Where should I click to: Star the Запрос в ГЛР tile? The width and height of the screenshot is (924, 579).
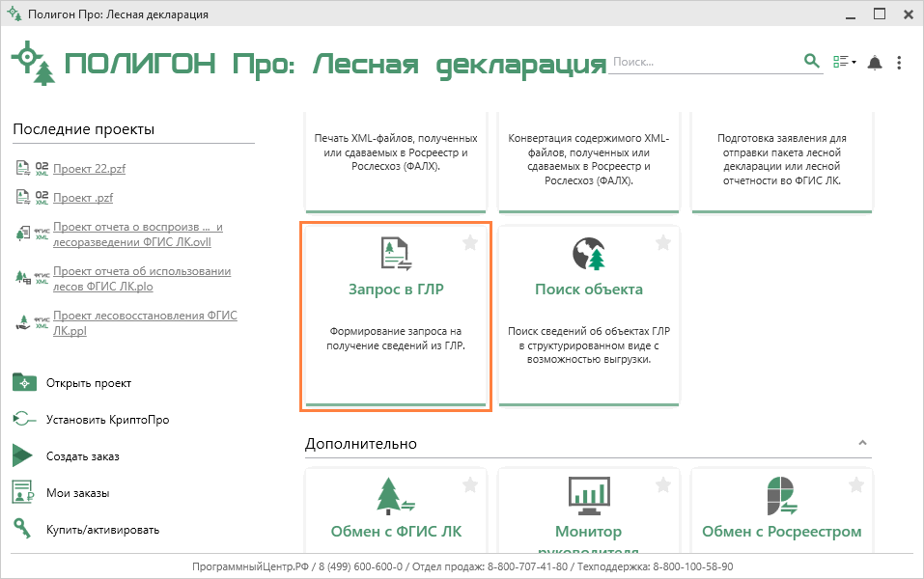pyautogui.click(x=470, y=243)
